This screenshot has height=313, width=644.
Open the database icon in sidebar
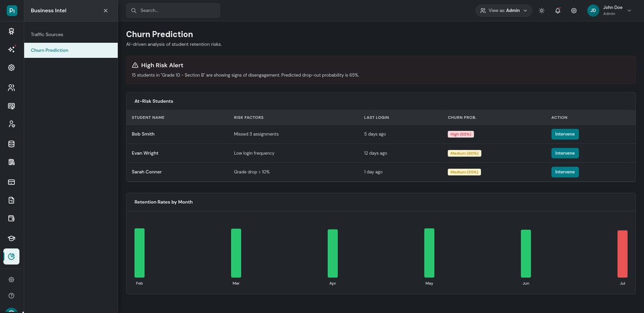click(11, 144)
